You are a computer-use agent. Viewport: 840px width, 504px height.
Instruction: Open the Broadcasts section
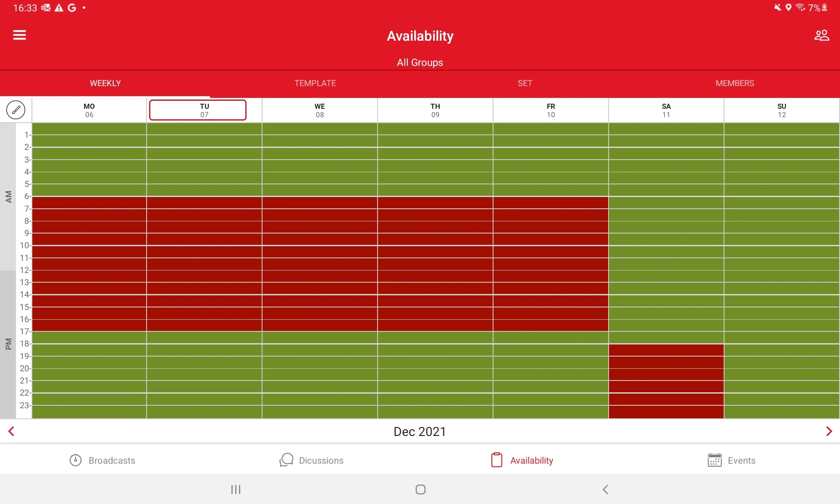pyautogui.click(x=102, y=460)
